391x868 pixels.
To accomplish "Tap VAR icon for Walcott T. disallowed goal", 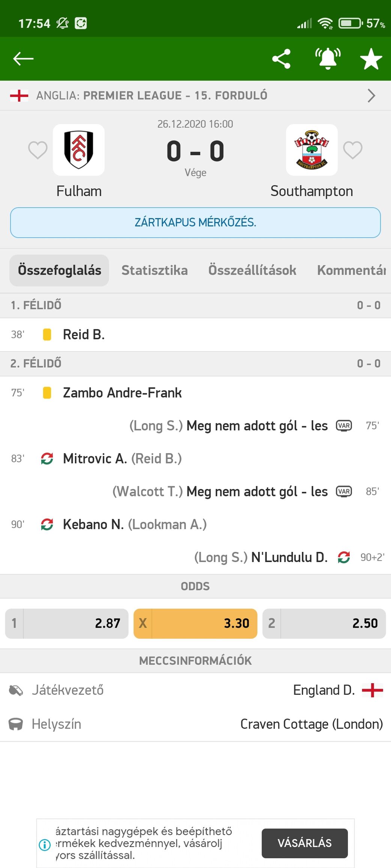I will [344, 492].
